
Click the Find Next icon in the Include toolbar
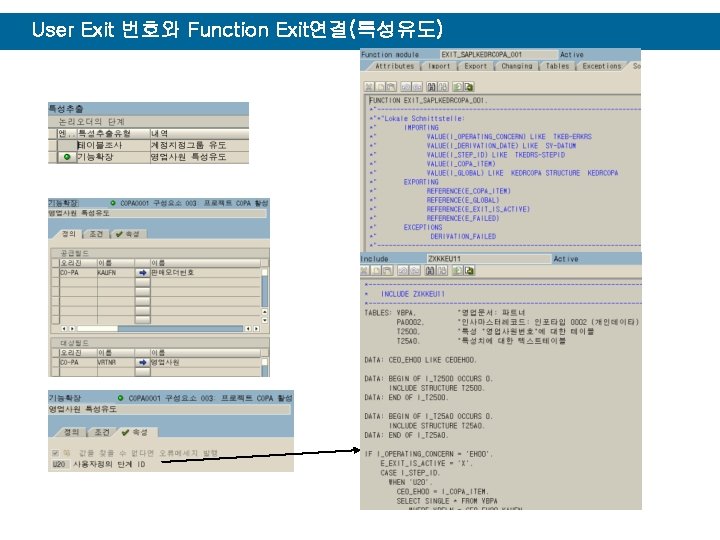point(443,271)
